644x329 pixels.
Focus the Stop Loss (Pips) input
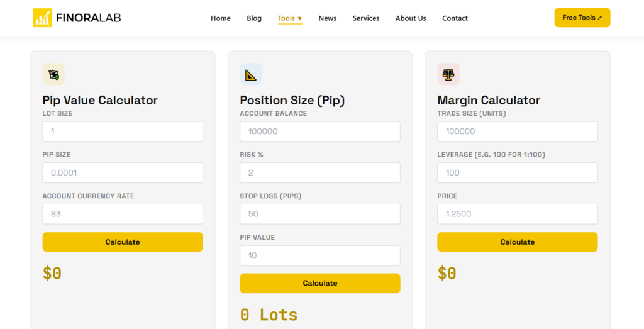pyautogui.click(x=320, y=214)
